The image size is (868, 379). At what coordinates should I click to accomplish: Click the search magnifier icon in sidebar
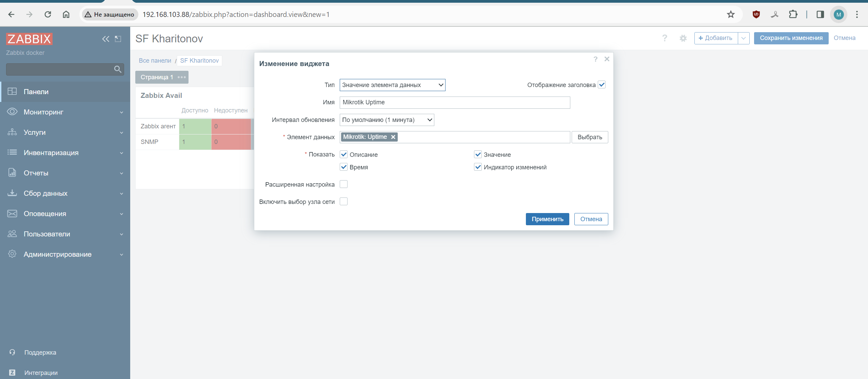118,69
